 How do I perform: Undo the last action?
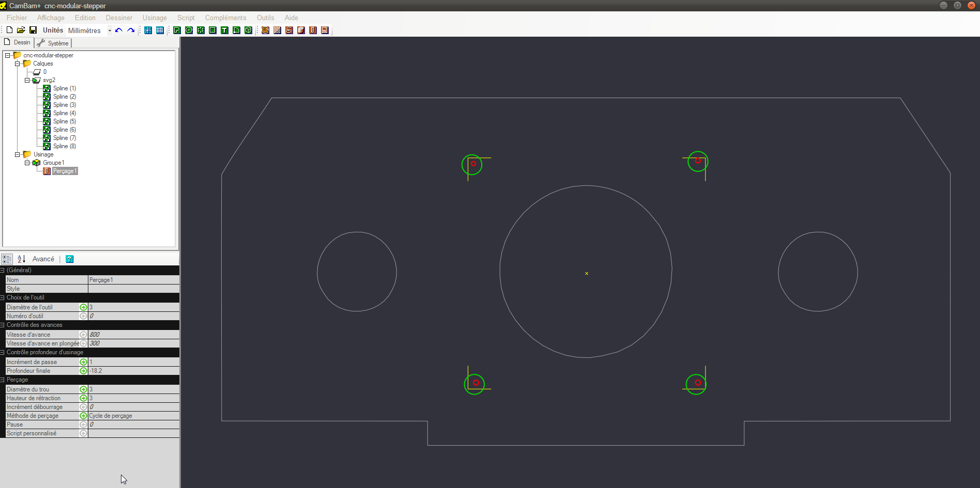point(118,30)
